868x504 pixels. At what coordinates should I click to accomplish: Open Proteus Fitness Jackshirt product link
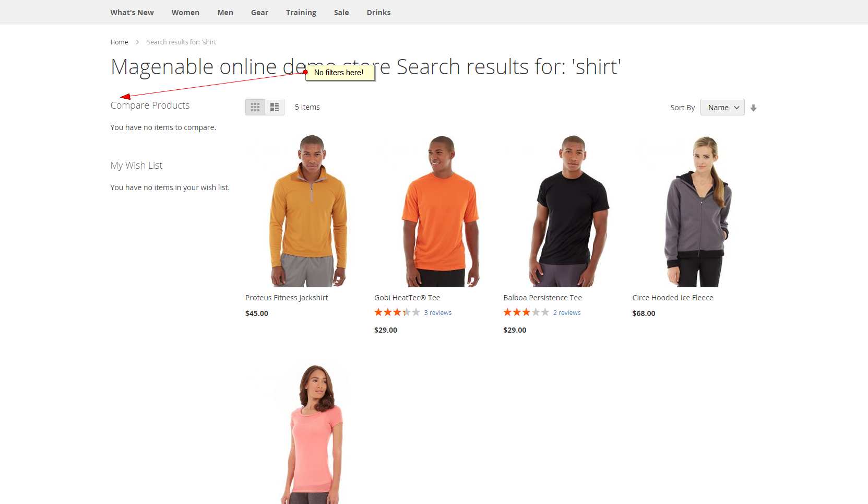click(287, 298)
